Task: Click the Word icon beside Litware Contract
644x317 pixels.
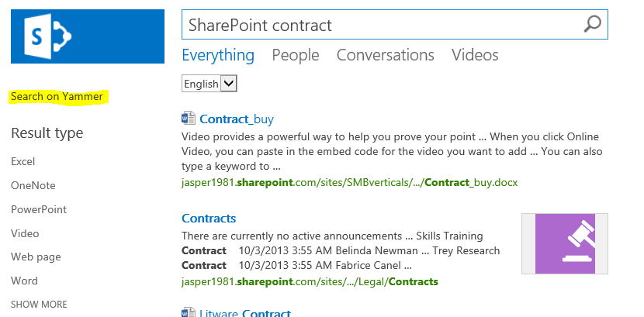Action: tap(189, 313)
